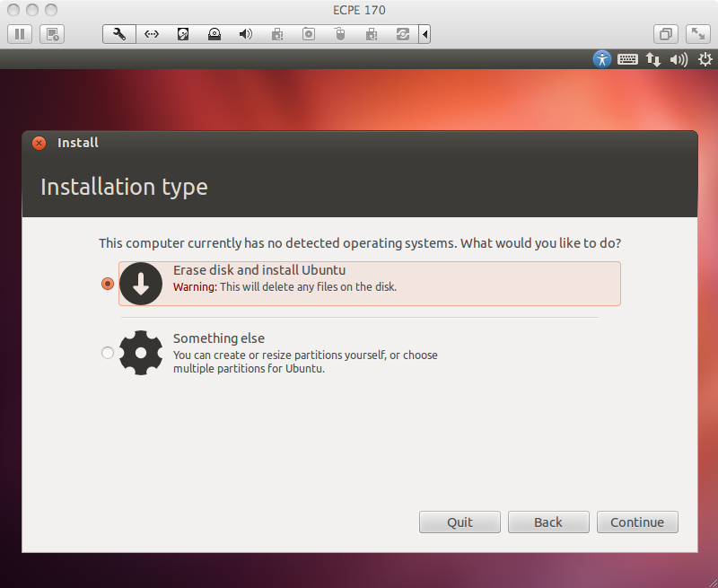The height and width of the screenshot is (588, 718).
Task: Choose the Something else partitioning option
Action: [x=108, y=353]
